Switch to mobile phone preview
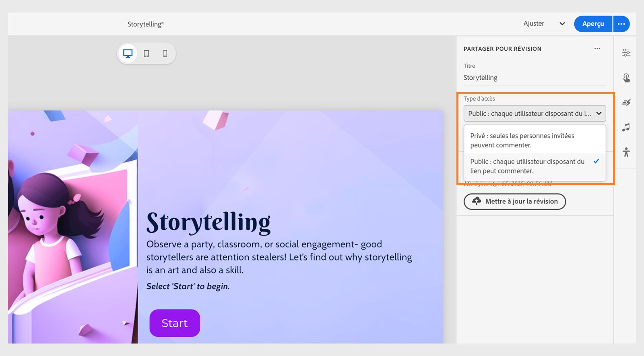The height and width of the screenshot is (356, 644). click(165, 54)
